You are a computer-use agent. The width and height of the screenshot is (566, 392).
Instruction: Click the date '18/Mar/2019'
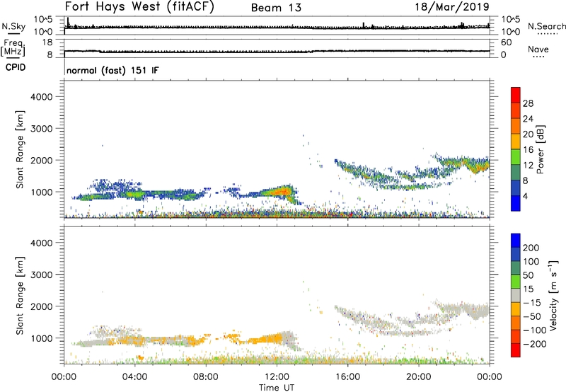coord(452,7)
